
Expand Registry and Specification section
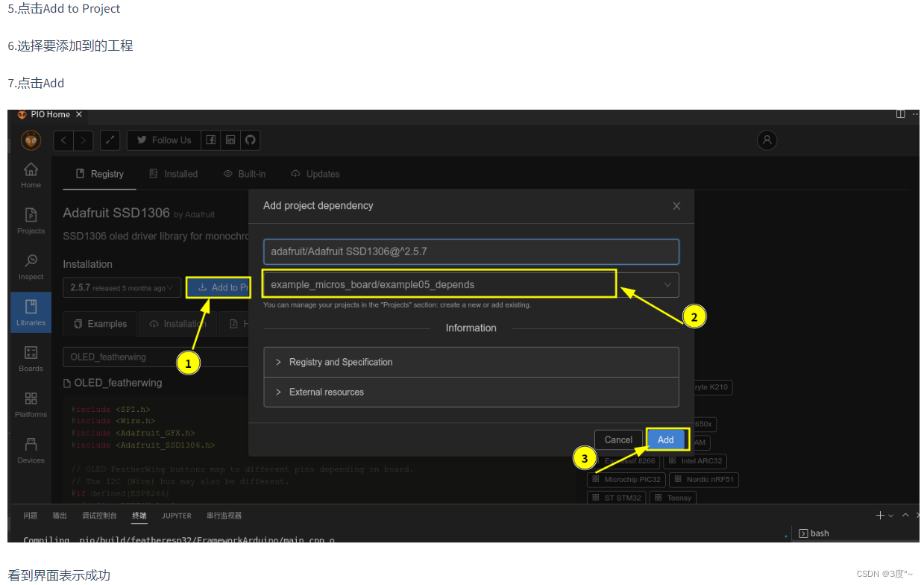coord(471,362)
